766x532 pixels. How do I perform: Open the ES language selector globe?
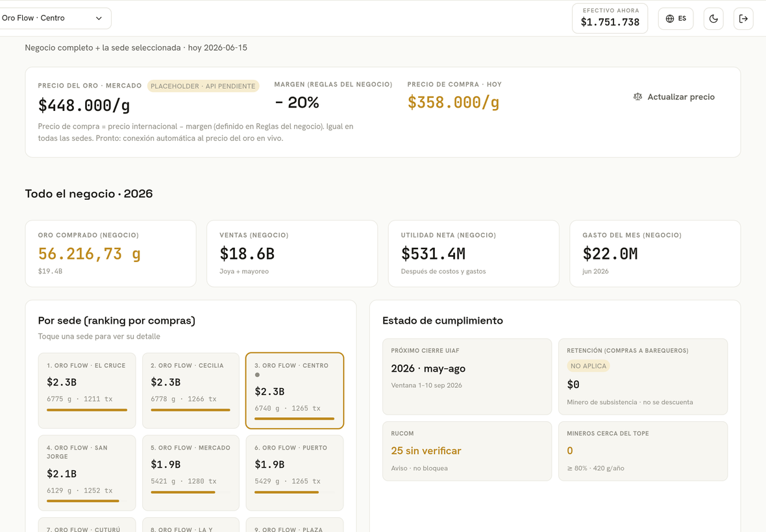coord(676,19)
